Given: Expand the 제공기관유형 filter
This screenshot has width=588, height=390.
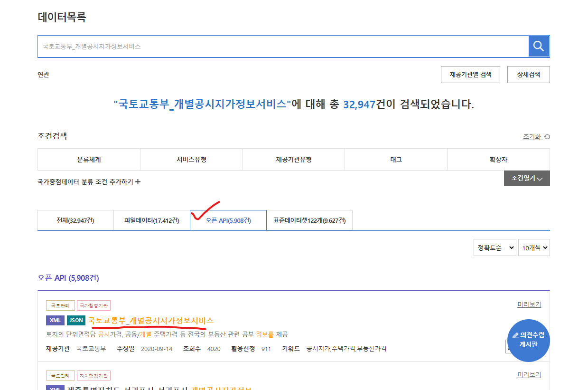Looking at the screenshot, I should (x=294, y=160).
